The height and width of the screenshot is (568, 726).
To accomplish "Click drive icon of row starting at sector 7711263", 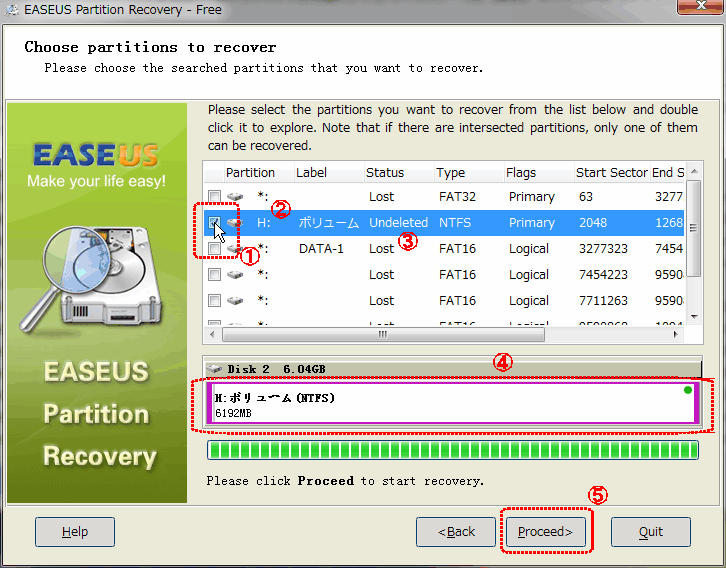I will [x=235, y=301].
